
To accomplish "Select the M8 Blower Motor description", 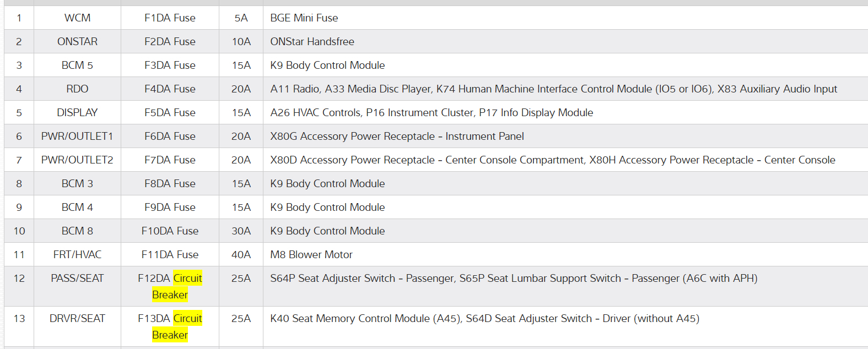I will coord(311,255).
